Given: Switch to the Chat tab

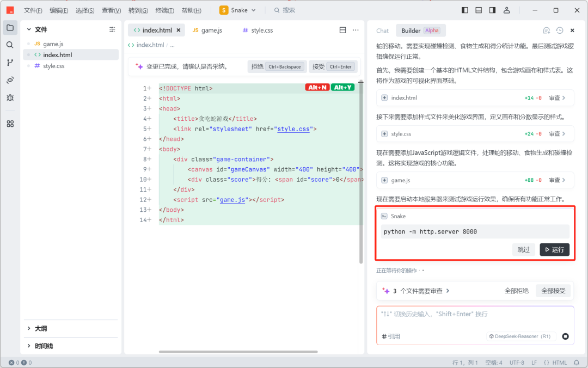Looking at the screenshot, I should coord(383,30).
